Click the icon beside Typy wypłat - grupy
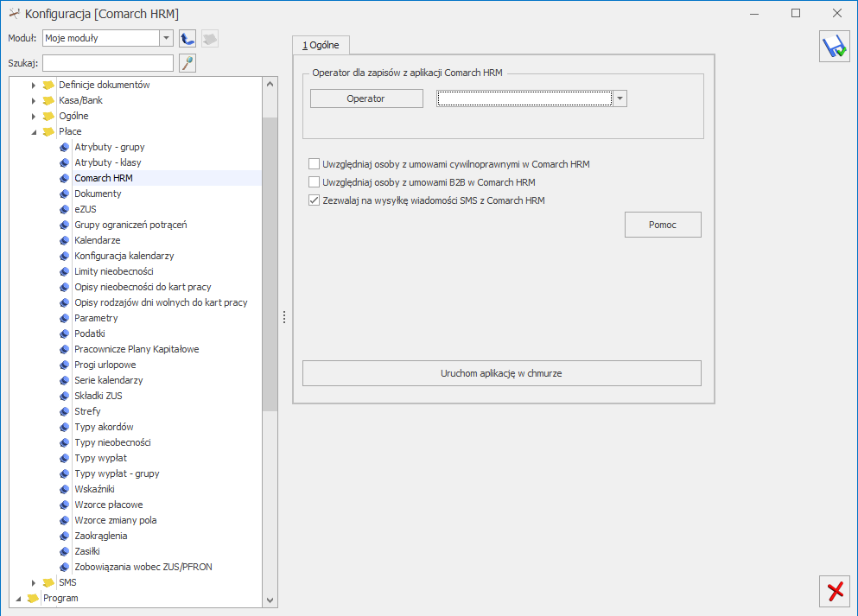858x616 pixels. [x=64, y=473]
